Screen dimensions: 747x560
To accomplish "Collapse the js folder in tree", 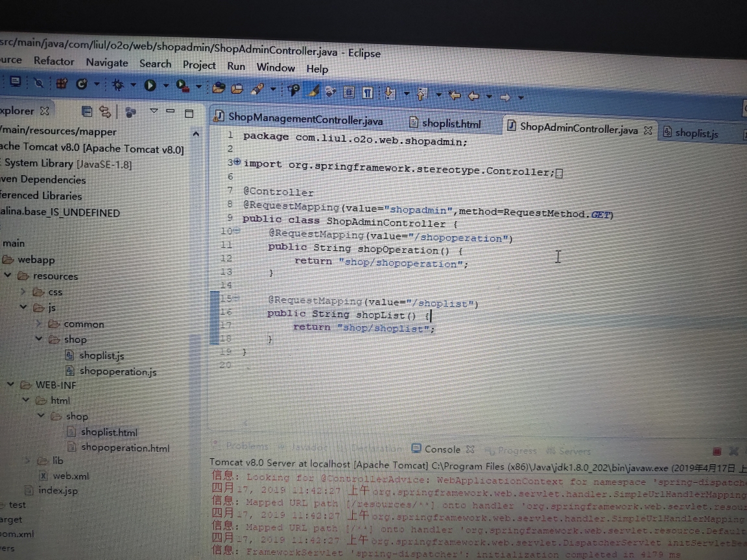I will (23, 307).
